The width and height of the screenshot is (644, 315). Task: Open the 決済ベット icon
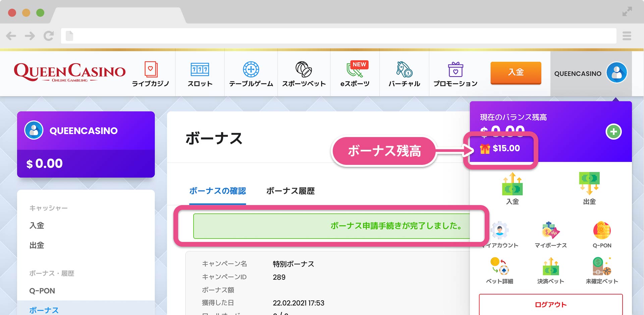pyautogui.click(x=551, y=266)
